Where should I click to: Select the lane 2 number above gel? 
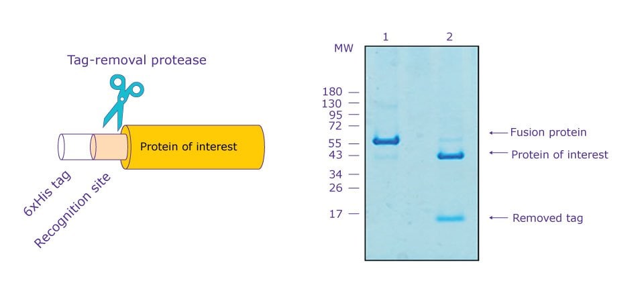(449, 37)
